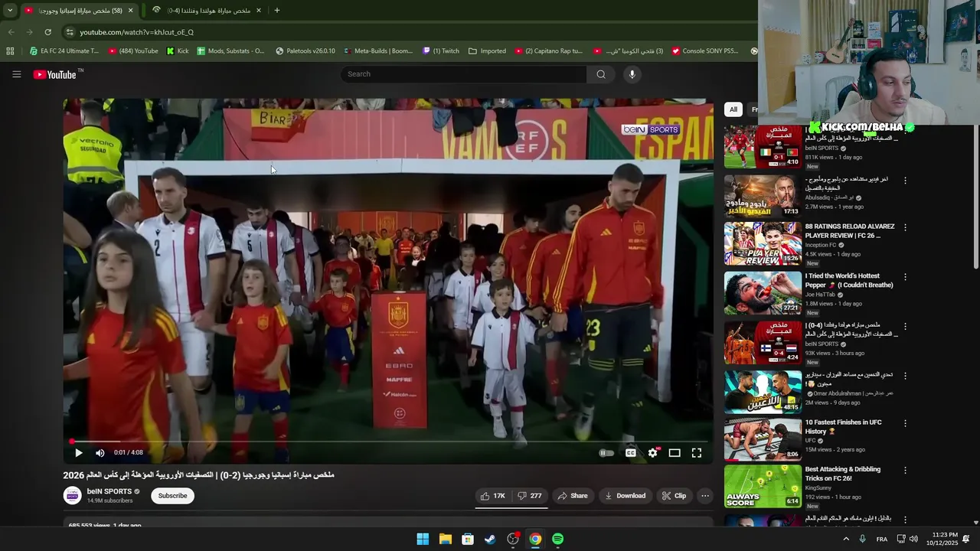Create a Clip of the video
This screenshot has height=551, width=980.
674,496
